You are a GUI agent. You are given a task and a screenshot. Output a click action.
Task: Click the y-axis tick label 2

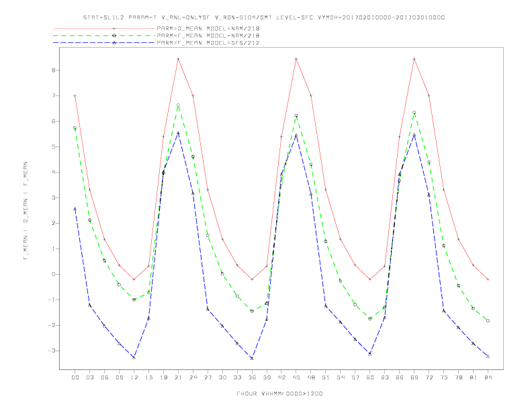point(53,223)
